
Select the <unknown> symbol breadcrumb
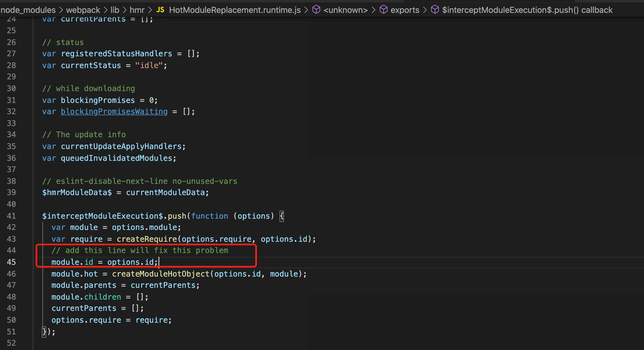coord(346,10)
